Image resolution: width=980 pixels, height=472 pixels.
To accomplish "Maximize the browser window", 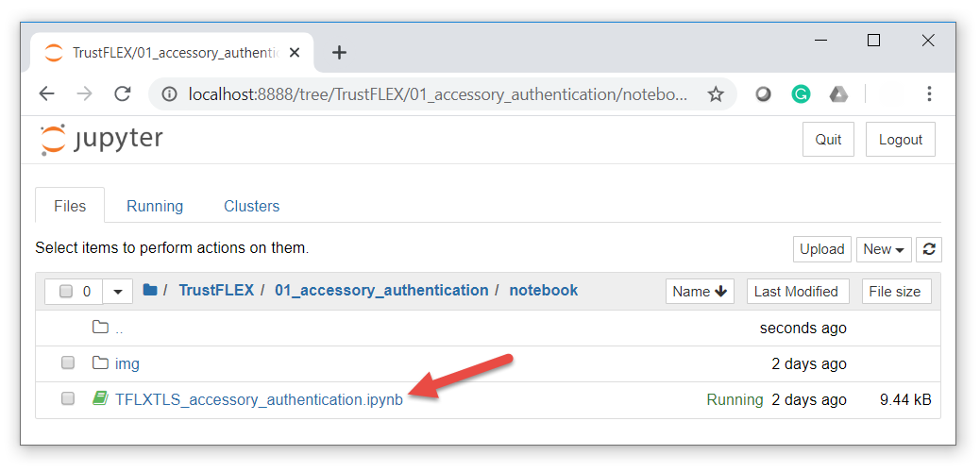I will click(x=873, y=41).
